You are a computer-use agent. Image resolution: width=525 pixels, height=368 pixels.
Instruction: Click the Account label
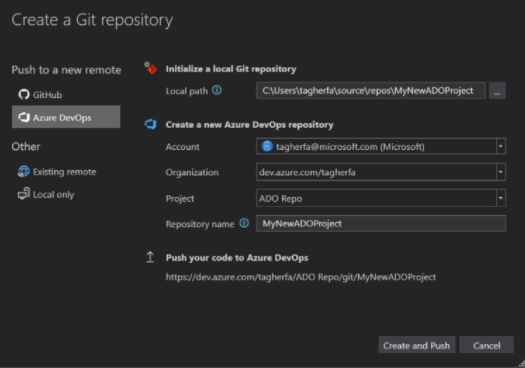182,147
